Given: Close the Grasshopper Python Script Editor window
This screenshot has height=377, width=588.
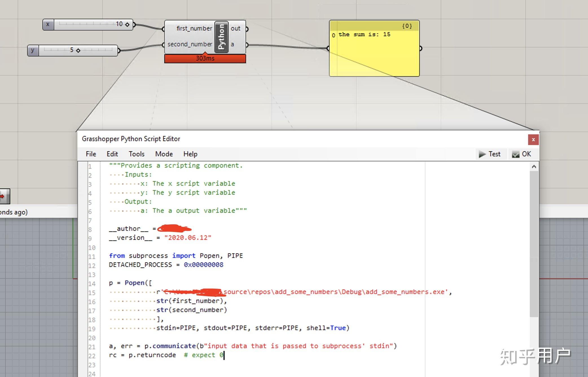Looking at the screenshot, I should coord(533,140).
